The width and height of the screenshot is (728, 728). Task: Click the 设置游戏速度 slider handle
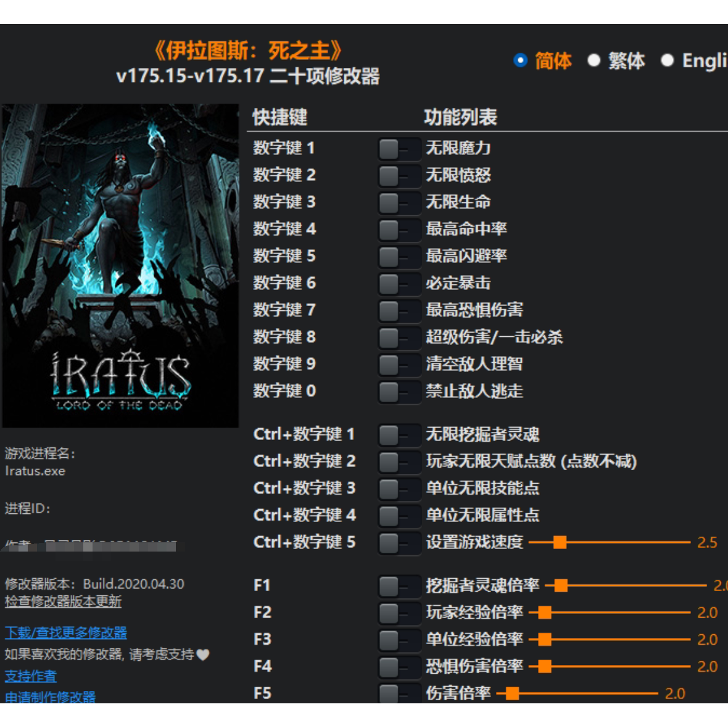coord(560,542)
